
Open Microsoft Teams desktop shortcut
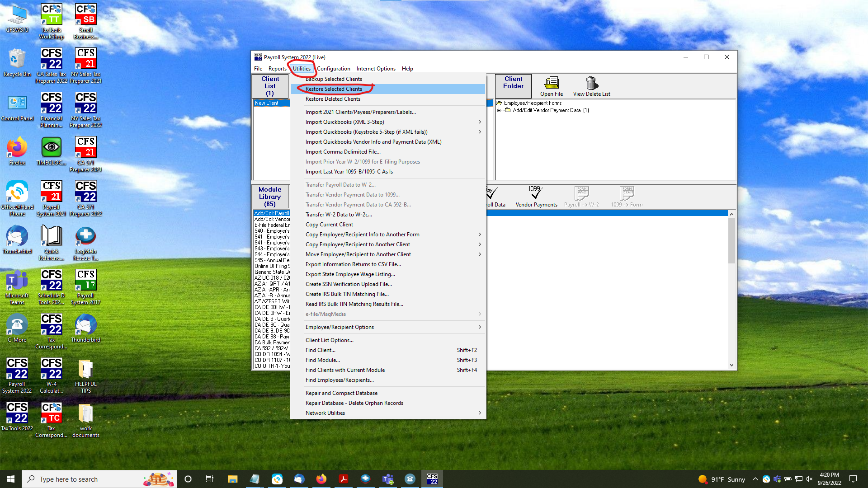(17, 287)
